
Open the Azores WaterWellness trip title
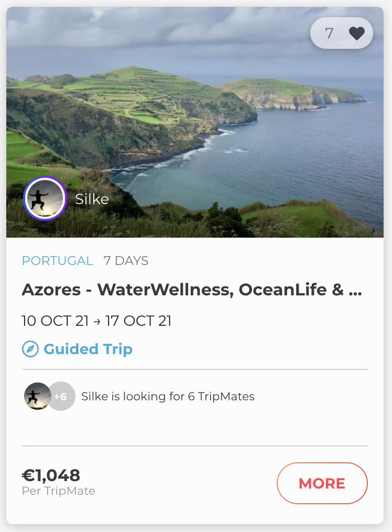(x=183, y=290)
